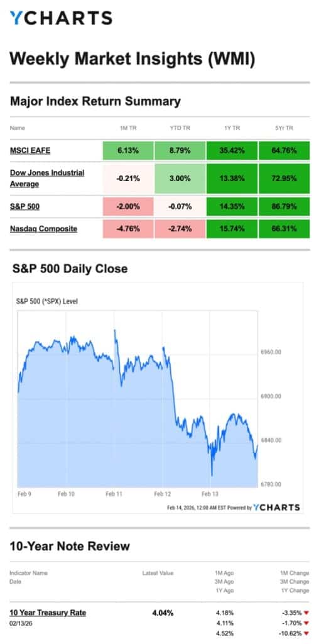Click the Nasdaq Composite -4.76% cell

coord(128,229)
